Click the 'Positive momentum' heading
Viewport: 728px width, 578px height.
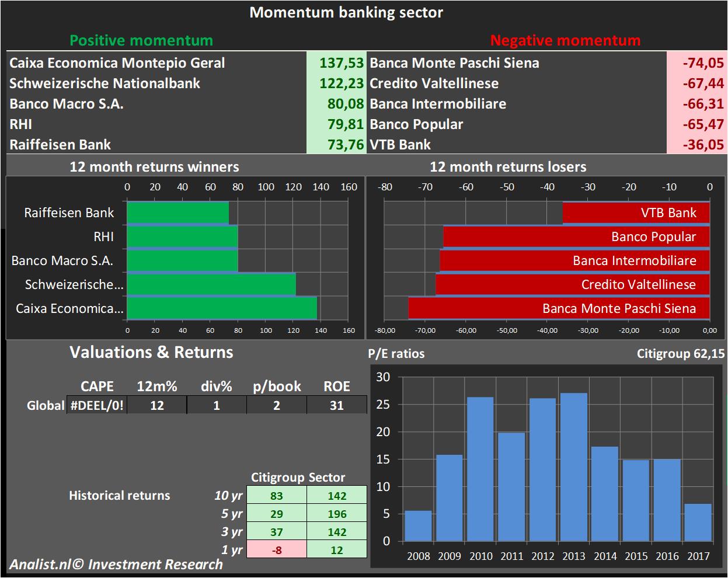pyautogui.click(x=141, y=40)
